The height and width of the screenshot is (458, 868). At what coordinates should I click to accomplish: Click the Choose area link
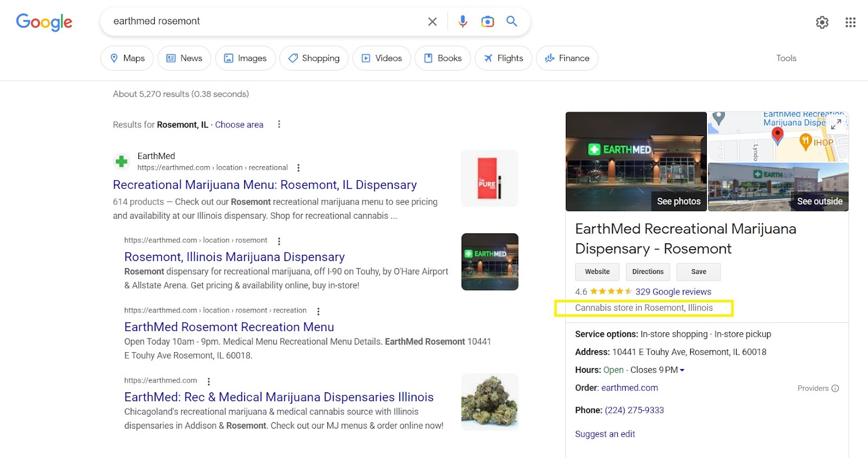tap(239, 125)
